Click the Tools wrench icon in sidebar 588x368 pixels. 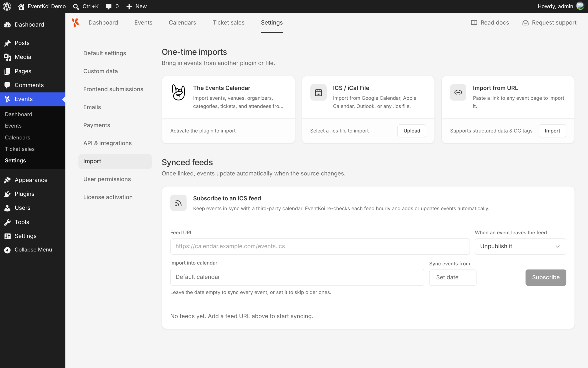7,222
